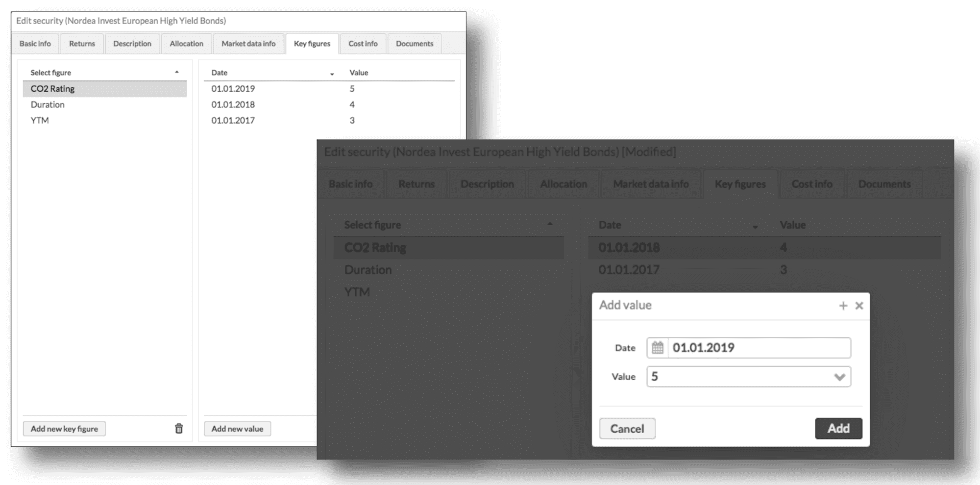Click Returns tab in the dimmed window
The height and width of the screenshot is (485, 980).
(x=416, y=184)
